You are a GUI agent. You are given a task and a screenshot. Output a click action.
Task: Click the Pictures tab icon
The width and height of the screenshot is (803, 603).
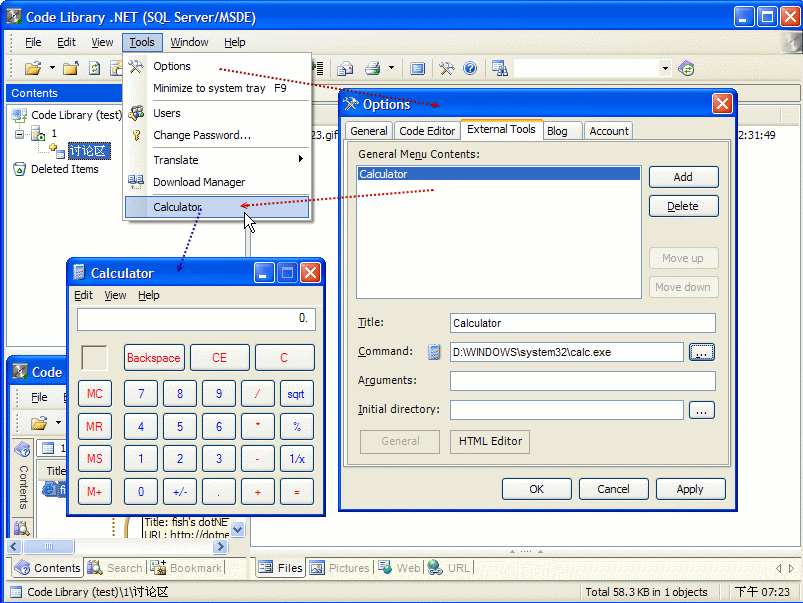pyautogui.click(x=317, y=568)
